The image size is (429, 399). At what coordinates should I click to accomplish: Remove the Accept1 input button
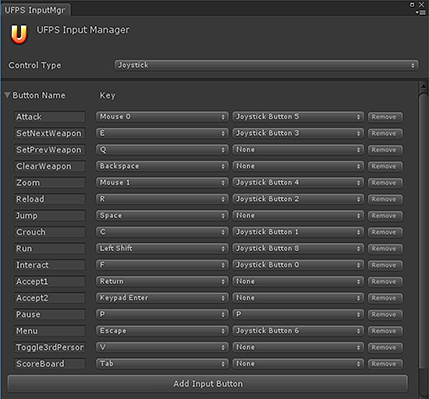385,282
